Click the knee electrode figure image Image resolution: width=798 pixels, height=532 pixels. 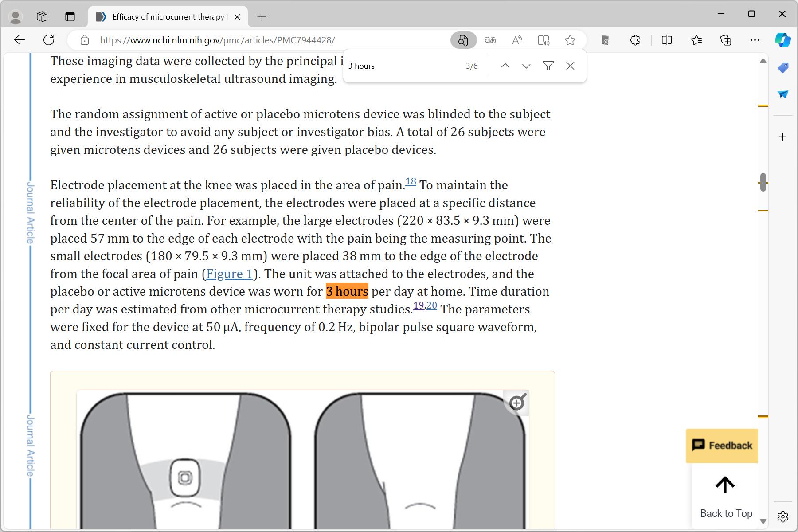[302, 460]
